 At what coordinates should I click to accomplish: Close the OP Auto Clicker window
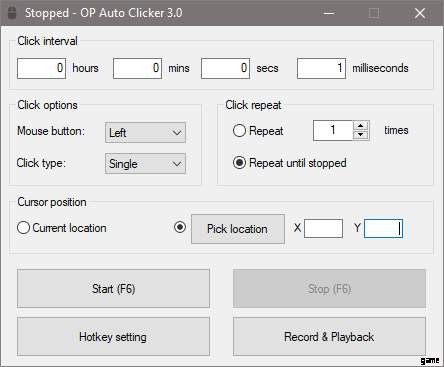tap(420, 13)
